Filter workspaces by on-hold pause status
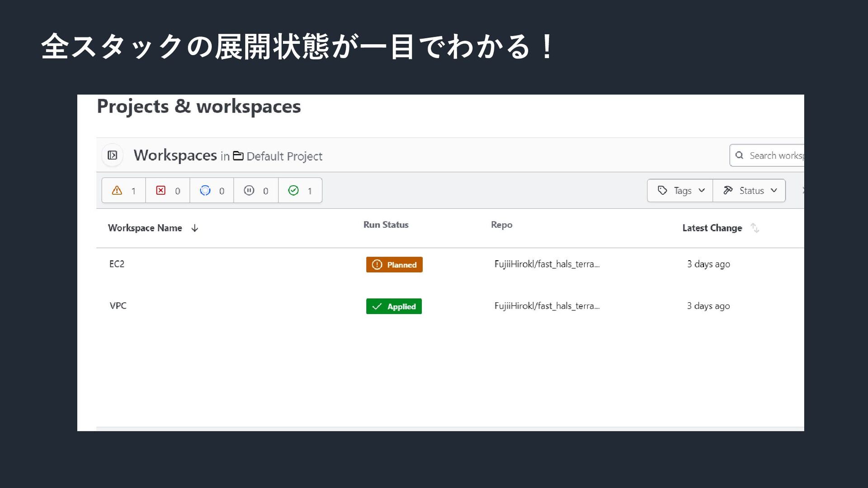Image resolution: width=868 pixels, height=488 pixels. [x=255, y=191]
